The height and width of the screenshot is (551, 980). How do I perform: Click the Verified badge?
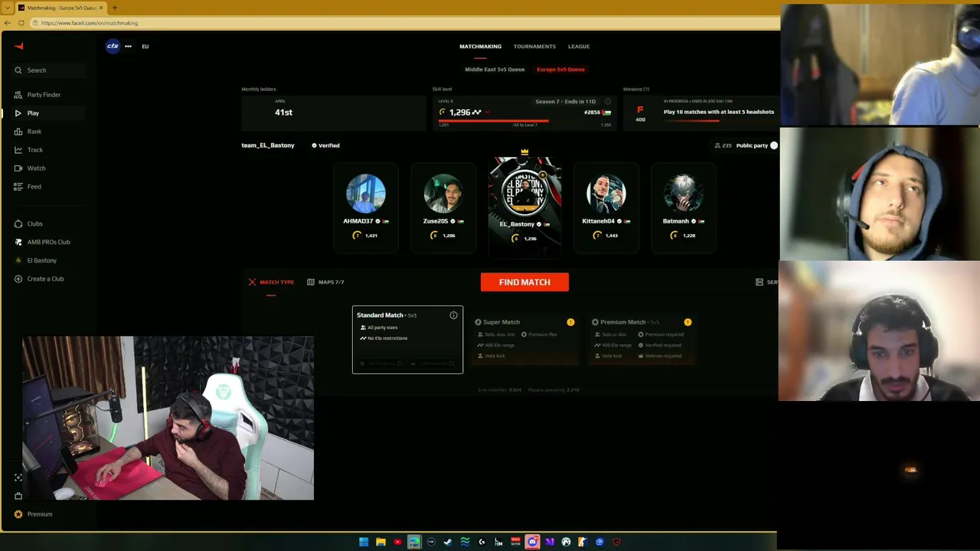click(x=325, y=145)
